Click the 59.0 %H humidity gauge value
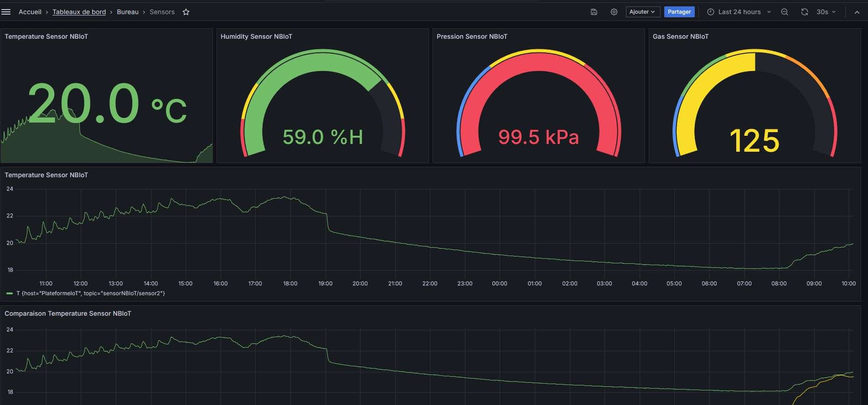The height and width of the screenshot is (405, 868). click(323, 137)
